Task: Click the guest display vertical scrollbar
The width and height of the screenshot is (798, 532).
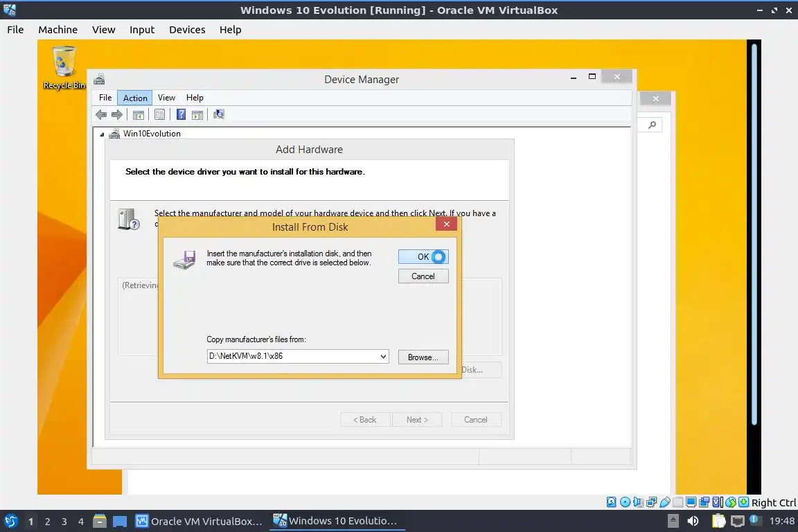Action: click(754, 234)
